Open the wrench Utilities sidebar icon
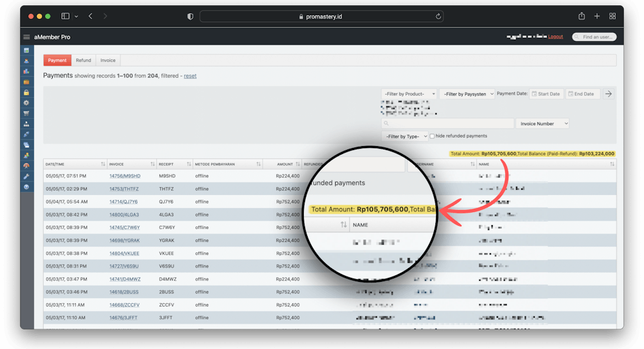The width and height of the screenshot is (644, 349). tap(26, 176)
